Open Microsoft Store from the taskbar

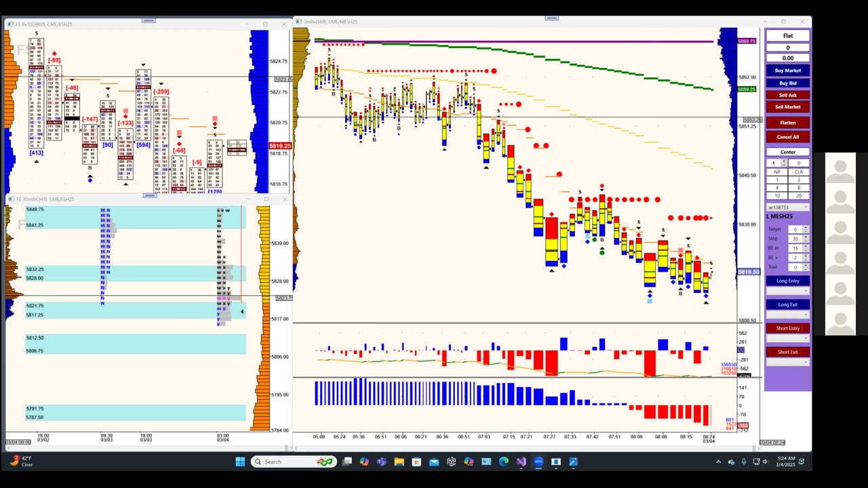[416, 462]
